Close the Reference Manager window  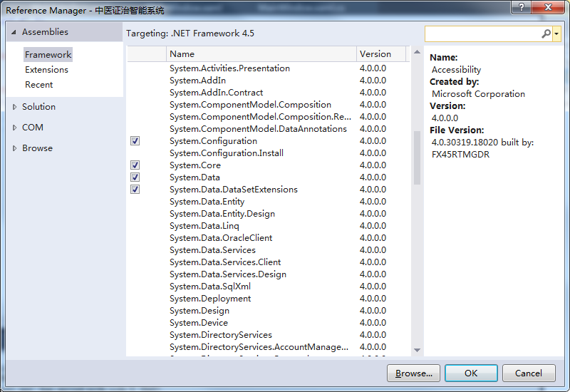[x=548, y=7]
